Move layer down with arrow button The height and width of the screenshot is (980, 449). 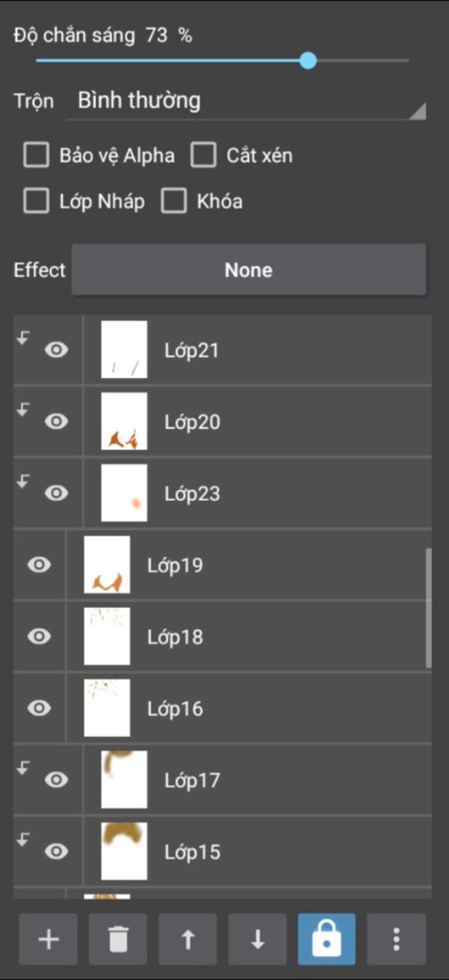point(257,939)
